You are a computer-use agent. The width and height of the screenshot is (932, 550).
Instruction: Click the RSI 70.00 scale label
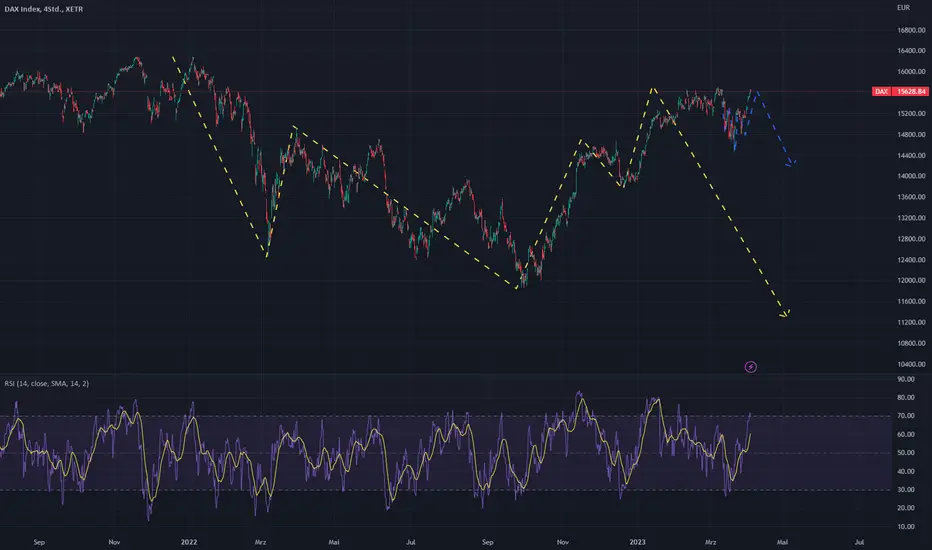[x=906, y=416]
